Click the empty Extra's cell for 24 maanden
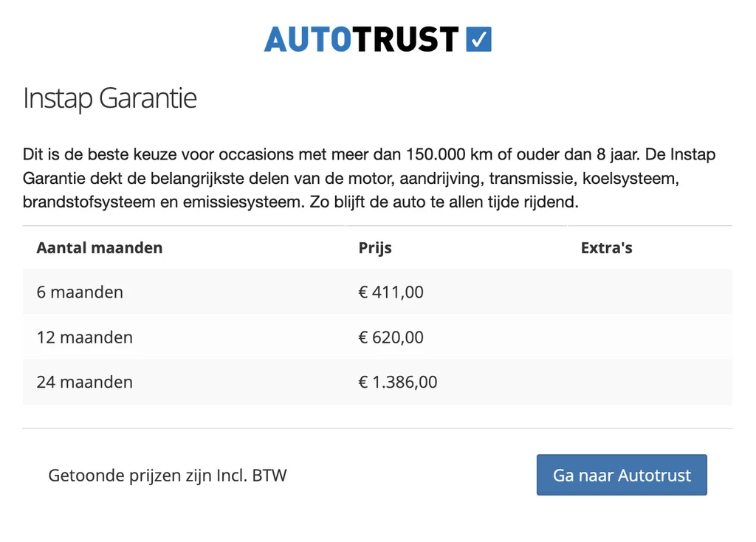This screenshot has width=756, height=542. click(x=650, y=383)
